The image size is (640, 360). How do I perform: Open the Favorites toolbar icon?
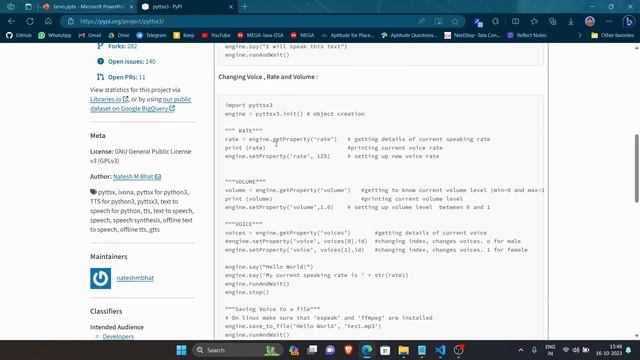point(534,21)
